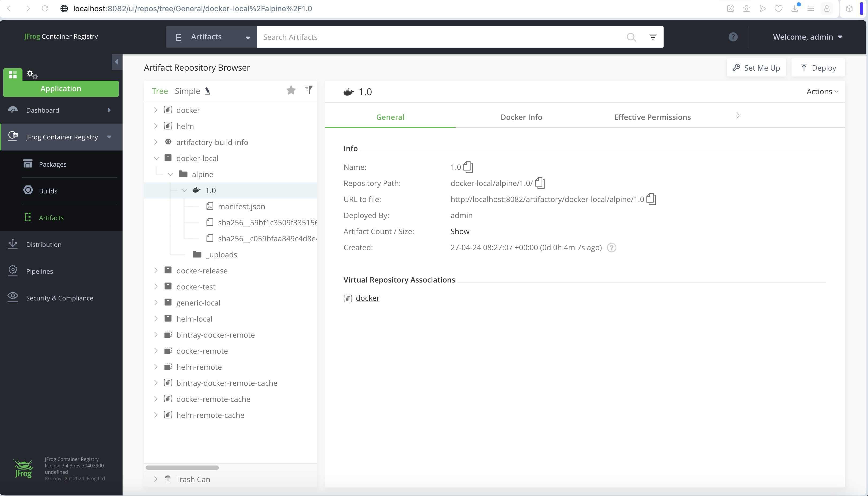Show favorites star in tree panel
This screenshot has width=868, height=496.
pyautogui.click(x=291, y=90)
